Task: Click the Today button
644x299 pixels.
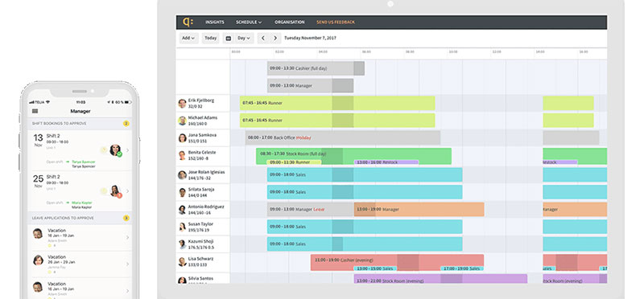Action: [211, 38]
